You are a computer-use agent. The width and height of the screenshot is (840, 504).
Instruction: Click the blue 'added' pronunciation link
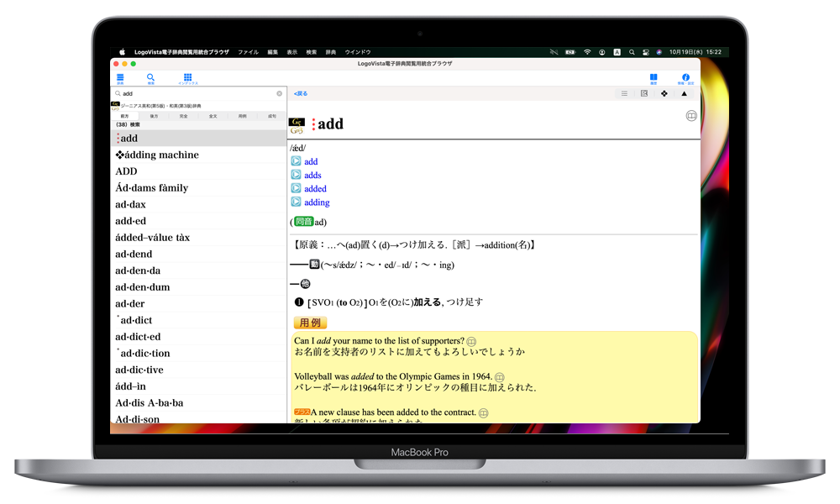tap(315, 188)
